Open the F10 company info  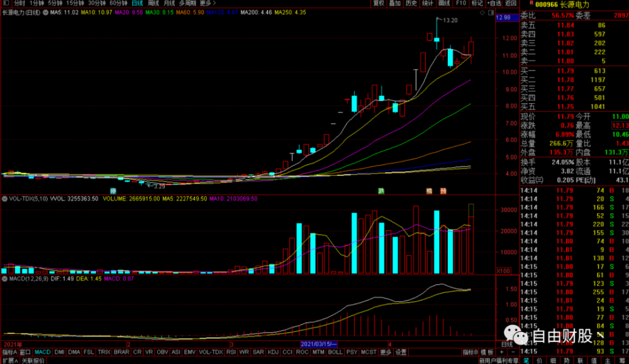coord(461,3)
